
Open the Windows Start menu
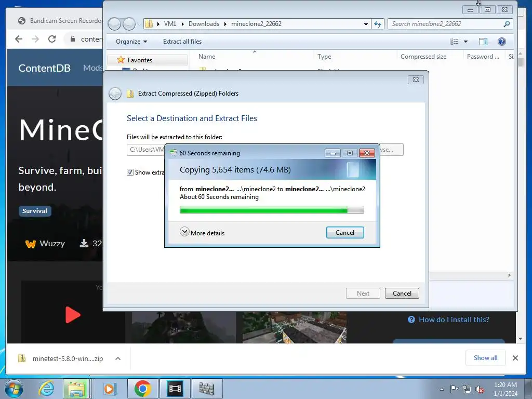click(14, 389)
